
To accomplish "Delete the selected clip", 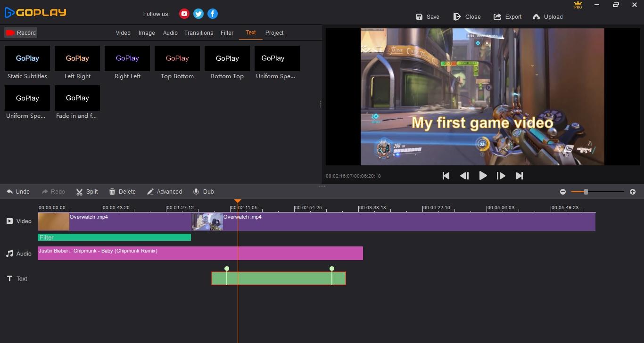I will 122,192.
